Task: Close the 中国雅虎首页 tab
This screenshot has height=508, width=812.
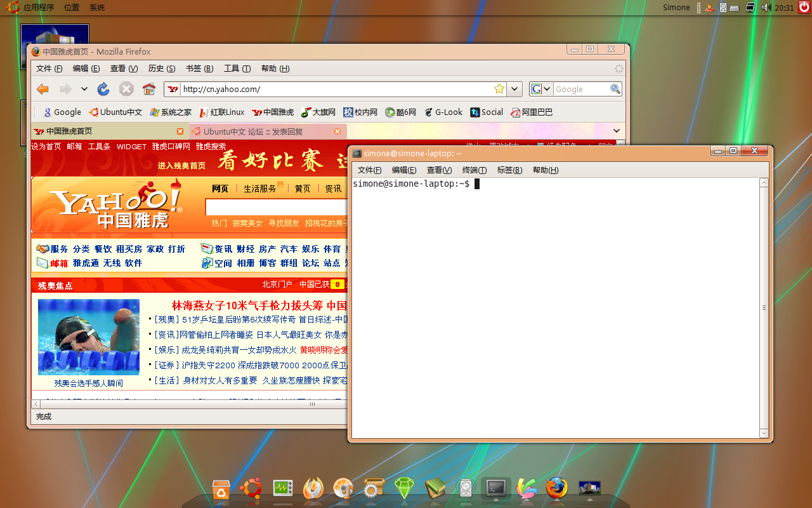Action: [x=180, y=131]
